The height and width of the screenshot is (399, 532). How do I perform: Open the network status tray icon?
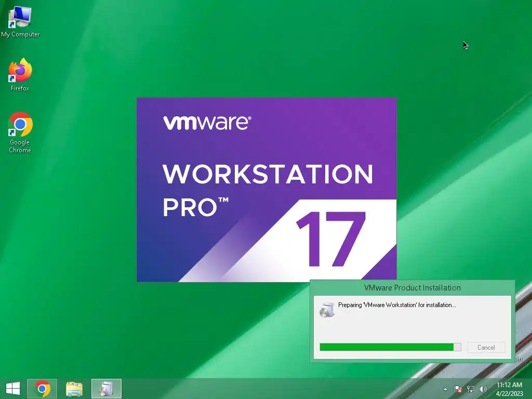click(471, 389)
